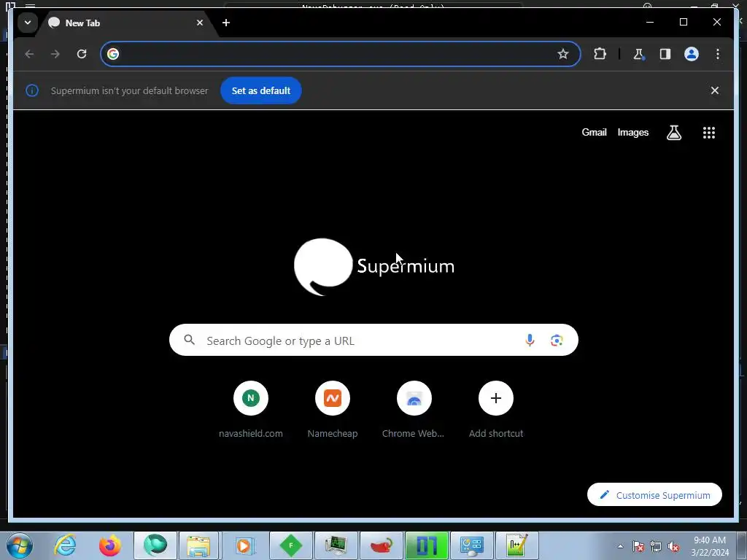Click network tray icon
Screen dimensions: 747x560
656,546
